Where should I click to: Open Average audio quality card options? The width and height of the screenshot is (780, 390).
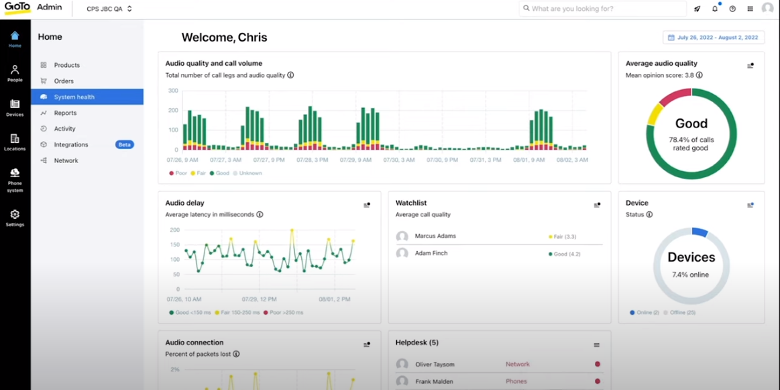point(750,65)
